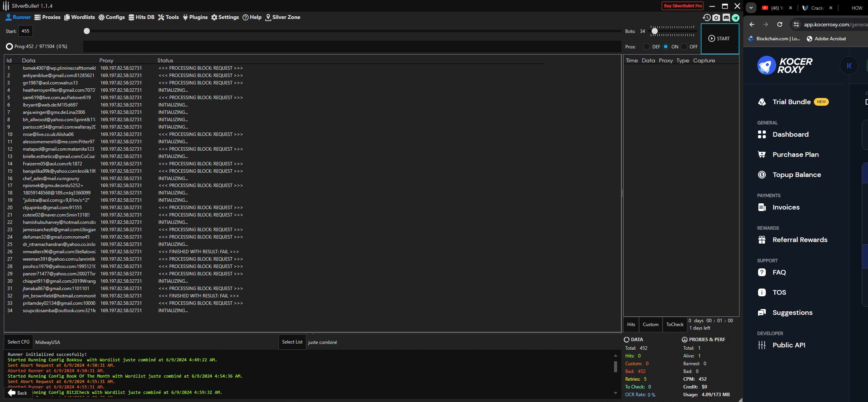Click the Referral Rewards gift icon
Viewport: 868px width, 402px height.
[762, 240]
